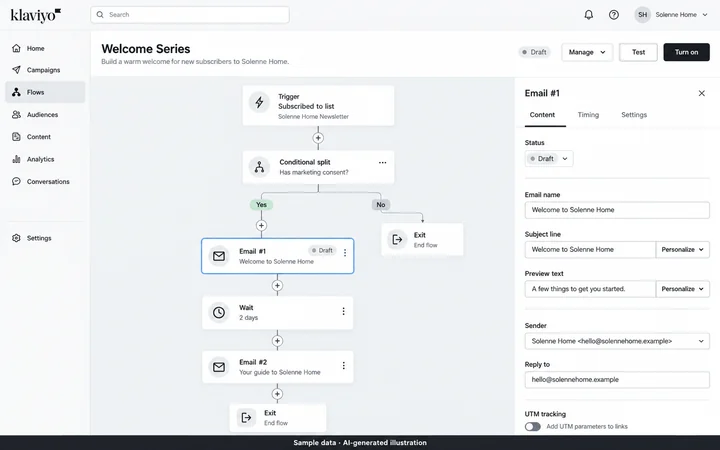Viewport: 720px width, 450px height.
Task: Open Personalize dropdown for Subject line
Action: point(683,249)
